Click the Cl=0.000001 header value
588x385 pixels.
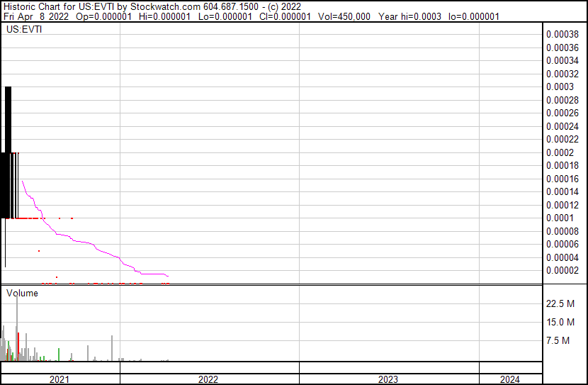pyautogui.click(x=285, y=16)
